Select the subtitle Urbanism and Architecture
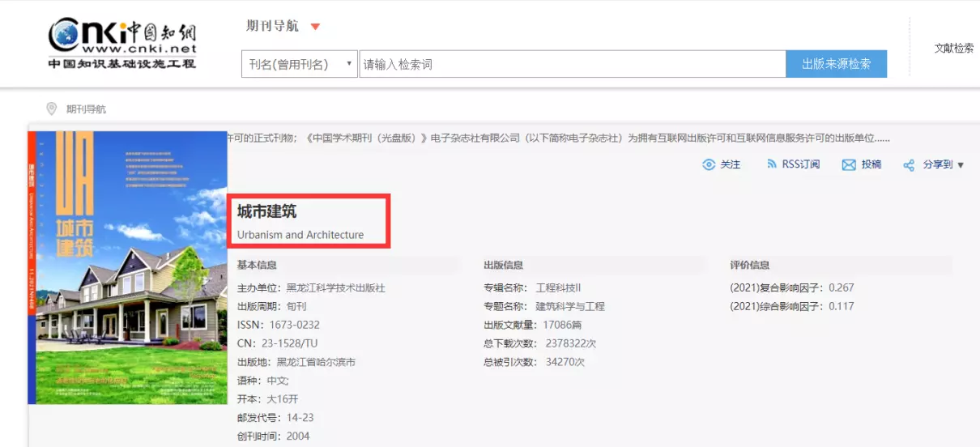This screenshot has height=447, width=980. click(x=300, y=235)
